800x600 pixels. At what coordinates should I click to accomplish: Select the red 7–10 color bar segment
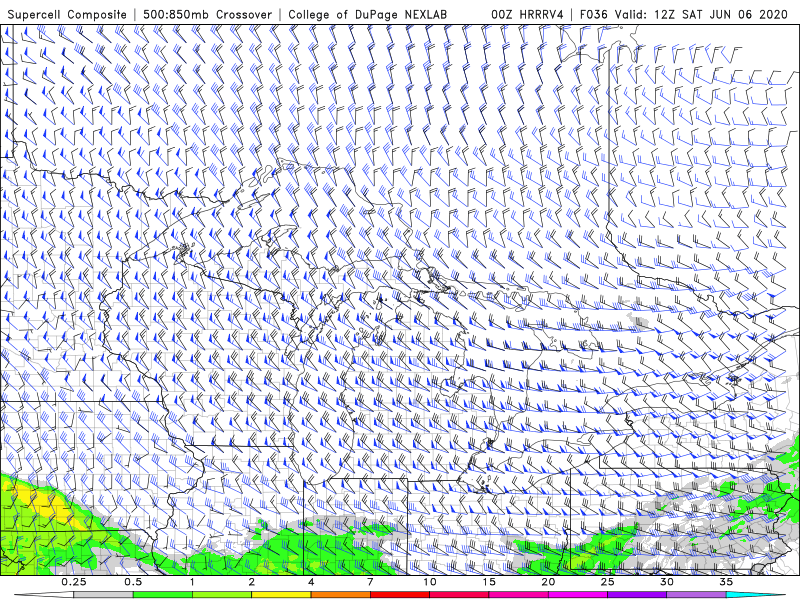pos(400,595)
